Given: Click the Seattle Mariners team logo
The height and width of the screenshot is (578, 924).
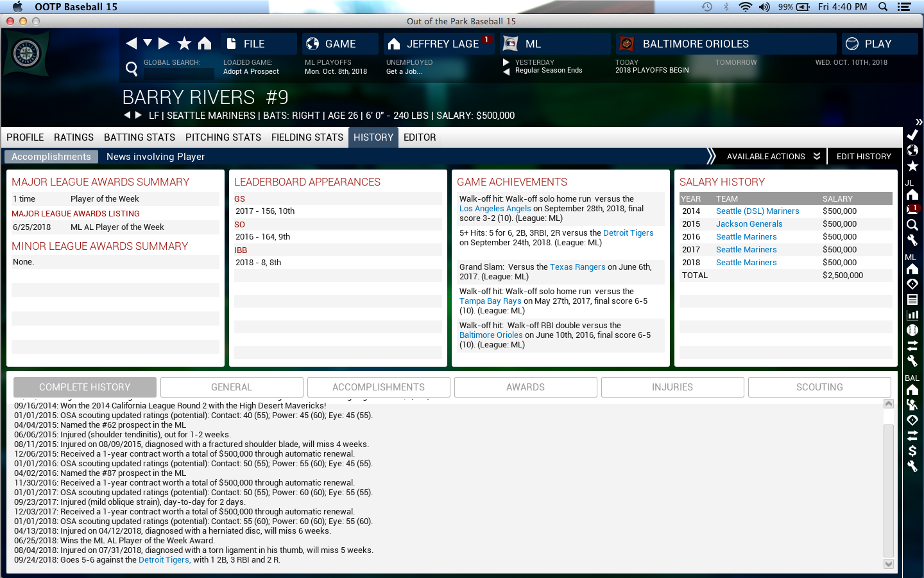Looking at the screenshot, I should click(x=26, y=53).
